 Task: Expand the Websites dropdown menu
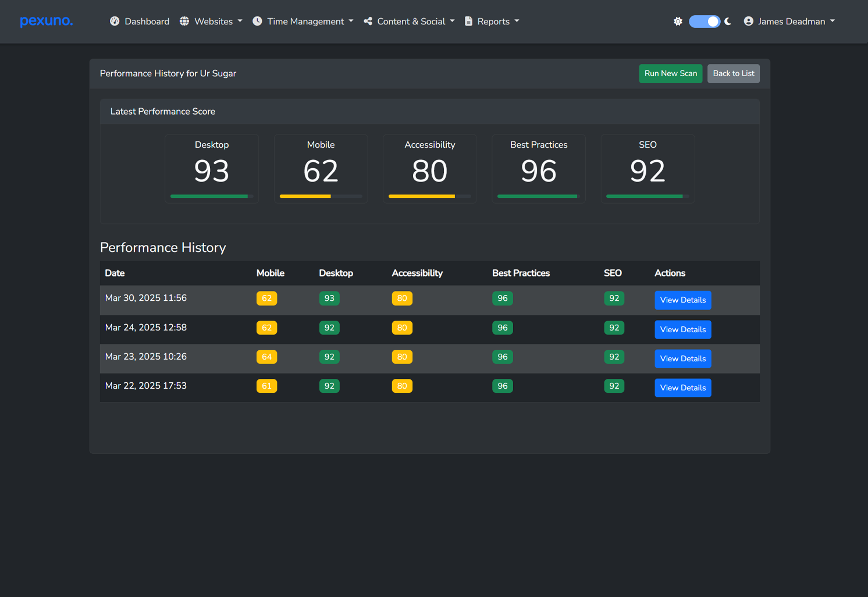211,22
